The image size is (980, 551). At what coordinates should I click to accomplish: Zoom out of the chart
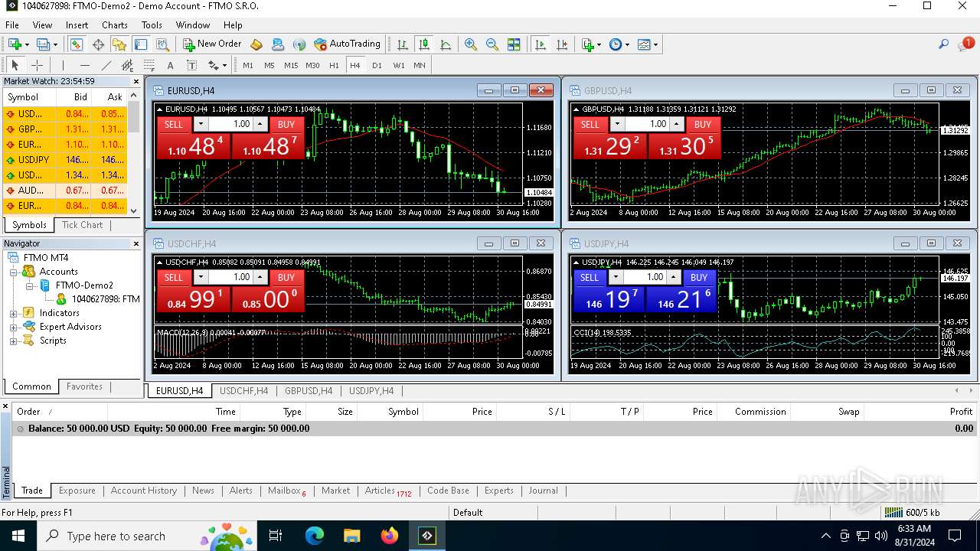pos(492,44)
